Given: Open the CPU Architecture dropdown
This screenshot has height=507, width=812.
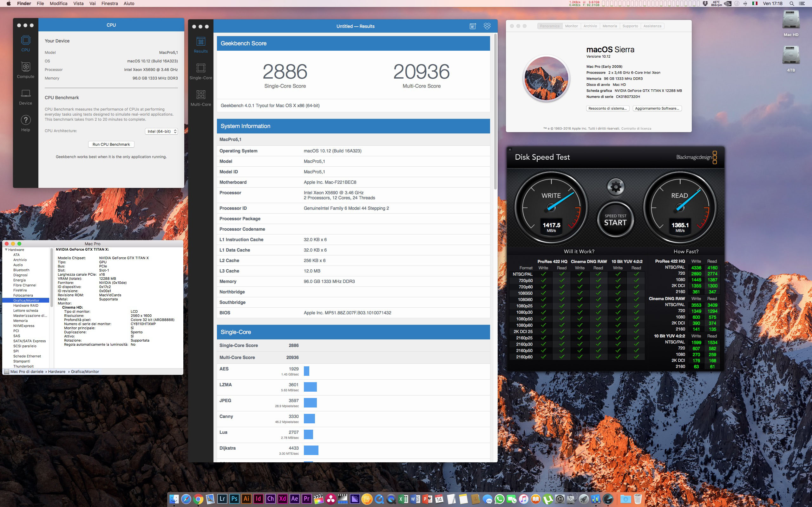Looking at the screenshot, I should click(161, 132).
